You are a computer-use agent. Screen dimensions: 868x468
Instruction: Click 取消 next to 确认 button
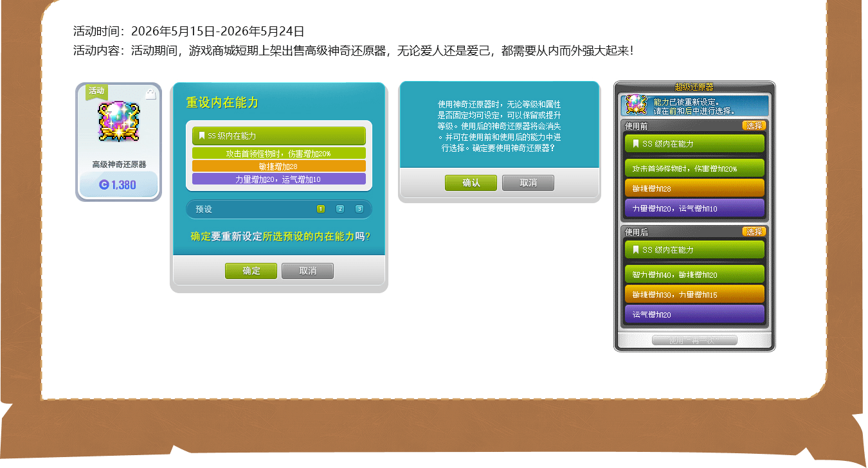(x=529, y=183)
